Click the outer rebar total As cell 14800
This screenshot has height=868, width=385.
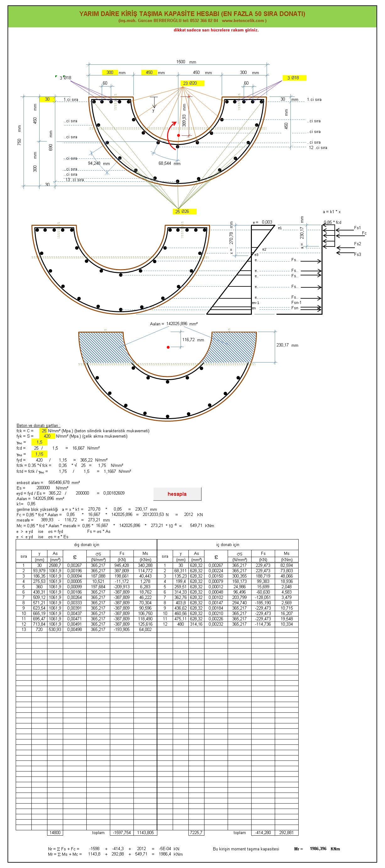(55, 832)
